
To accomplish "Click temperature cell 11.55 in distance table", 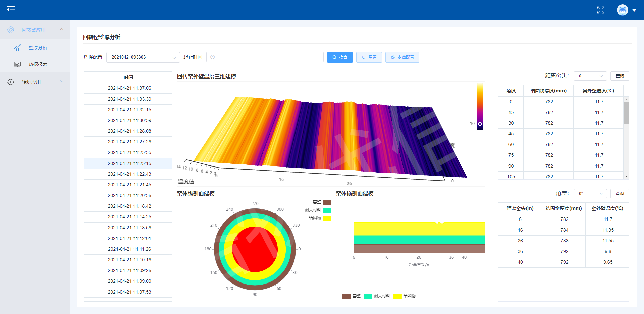I will coord(608,241).
